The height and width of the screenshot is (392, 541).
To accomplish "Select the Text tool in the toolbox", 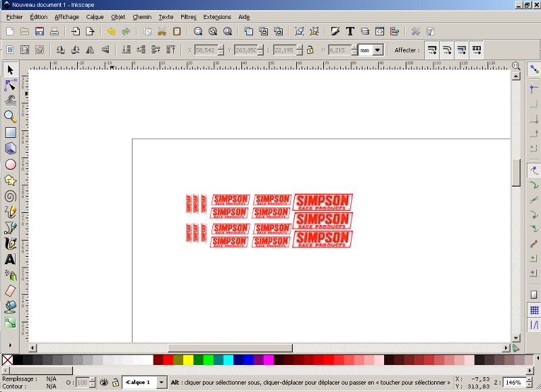I will tap(10, 260).
